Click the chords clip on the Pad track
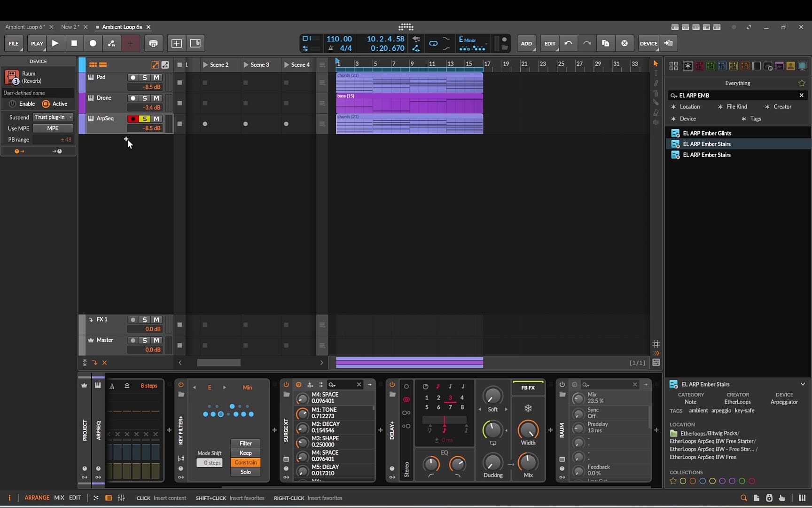Screen dimensions: 812x508 pos(409,83)
